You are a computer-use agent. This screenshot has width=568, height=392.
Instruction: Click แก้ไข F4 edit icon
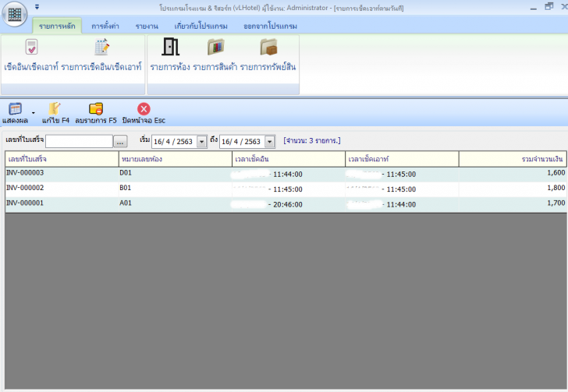pyautogui.click(x=55, y=108)
